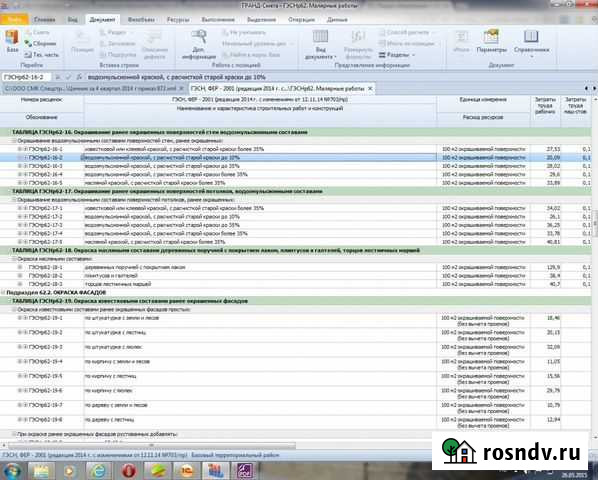Open the Windows Start button
This screenshot has height=480, width=598.
click(x=13, y=470)
